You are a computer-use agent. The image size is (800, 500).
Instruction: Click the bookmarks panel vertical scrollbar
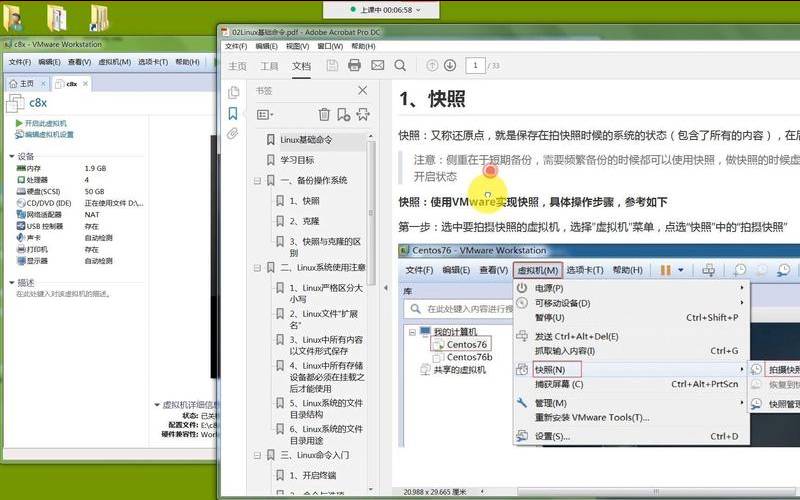(371, 212)
